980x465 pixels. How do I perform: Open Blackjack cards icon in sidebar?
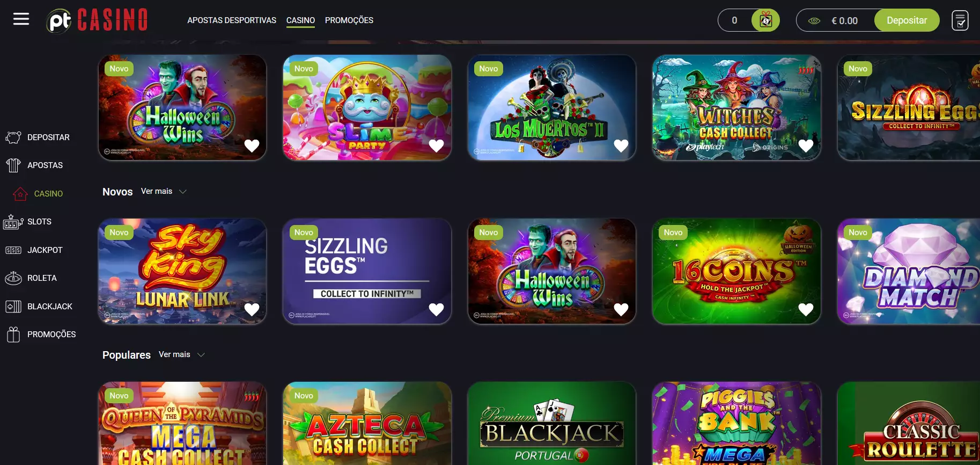point(13,307)
